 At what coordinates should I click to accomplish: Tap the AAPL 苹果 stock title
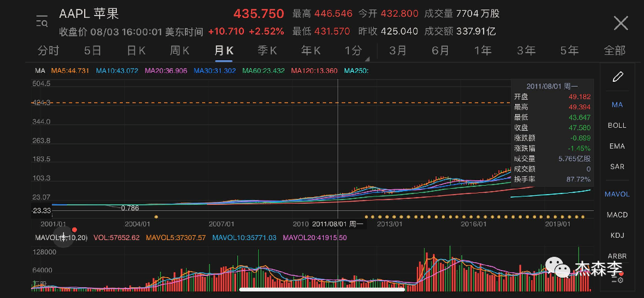coord(89,14)
